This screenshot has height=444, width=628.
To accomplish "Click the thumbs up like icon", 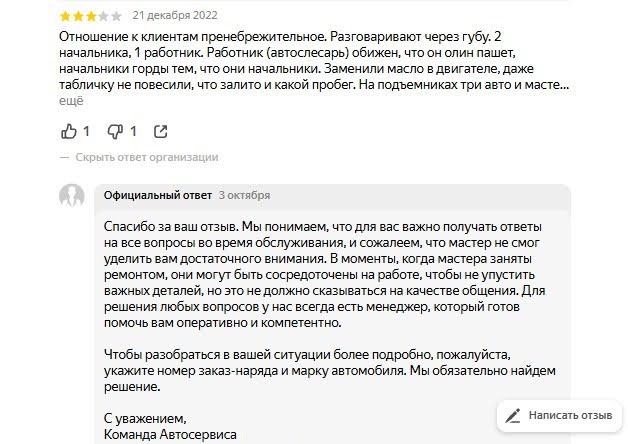I will click(69, 131).
